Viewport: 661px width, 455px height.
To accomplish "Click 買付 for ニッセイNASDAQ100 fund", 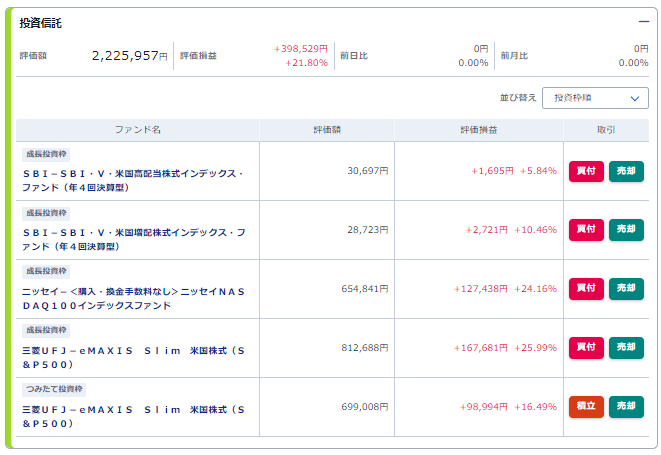I will pos(586,289).
